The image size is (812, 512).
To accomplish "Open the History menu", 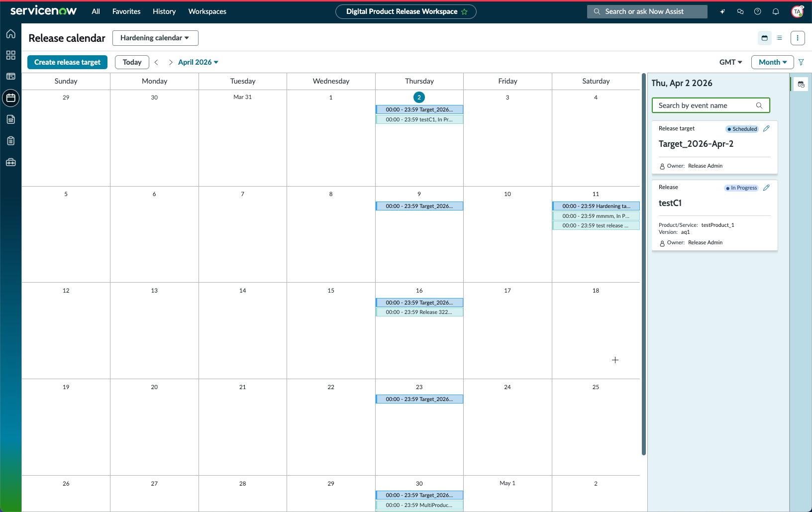I will pos(164,11).
